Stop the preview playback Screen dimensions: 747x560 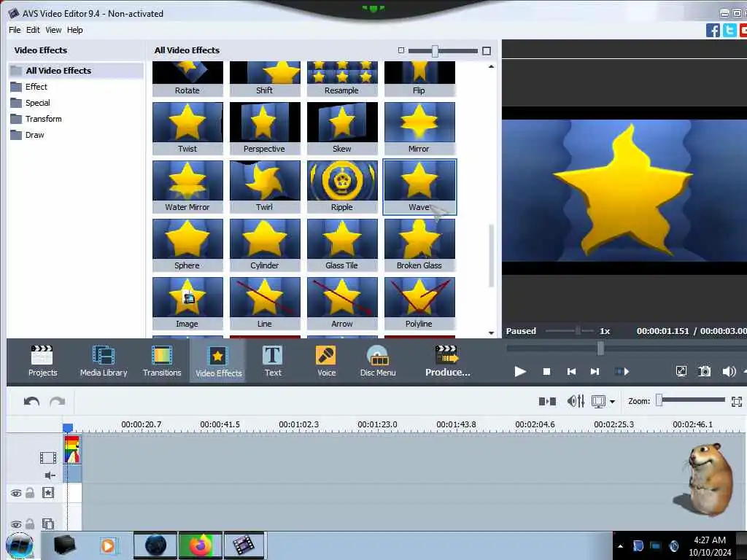click(x=546, y=371)
